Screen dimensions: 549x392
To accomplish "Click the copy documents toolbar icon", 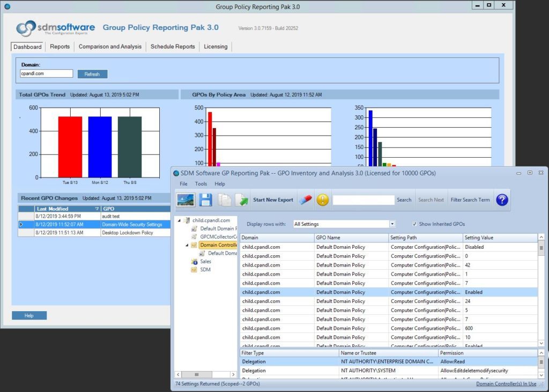I will (x=225, y=200).
